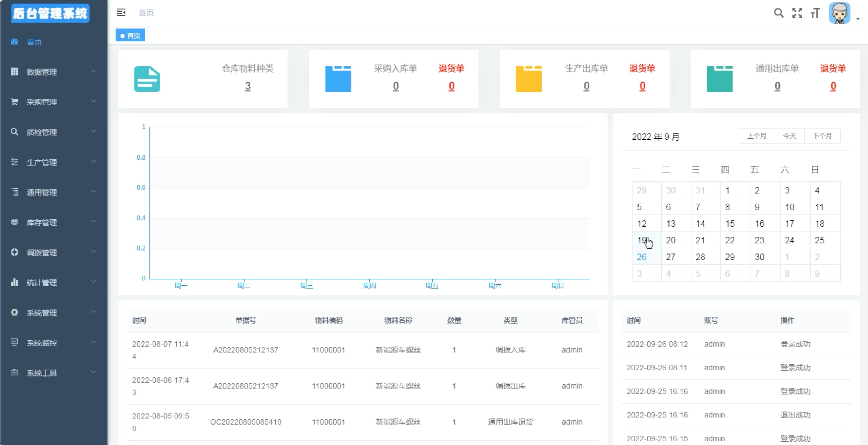Screen dimensions: 868x445
Task: Open the dropdown caret beside the avatar
Action: click(858, 19)
